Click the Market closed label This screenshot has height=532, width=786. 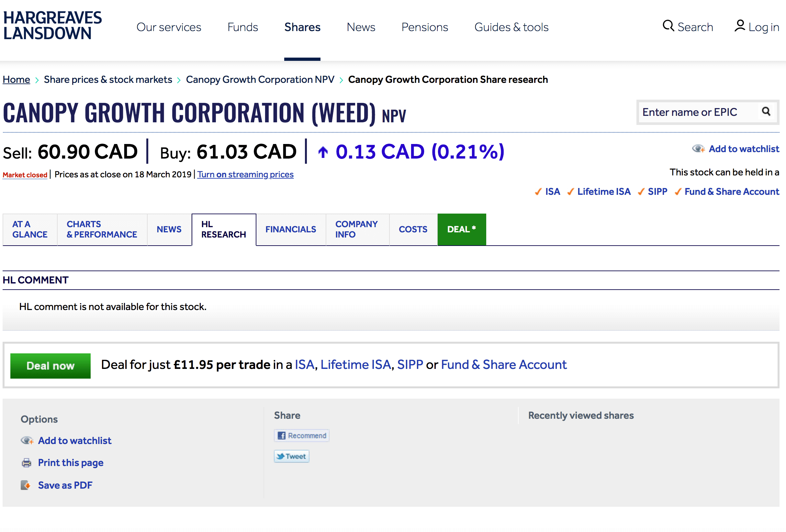tap(25, 175)
